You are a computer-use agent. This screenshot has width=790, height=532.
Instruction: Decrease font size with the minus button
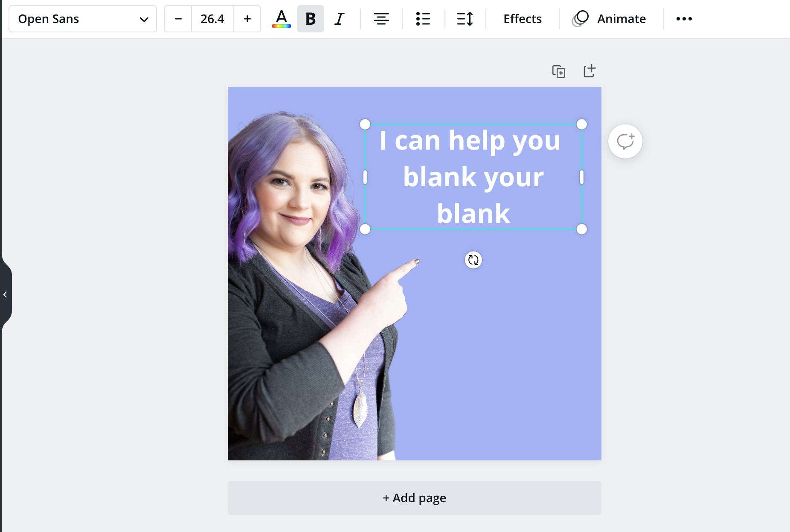coord(178,19)
